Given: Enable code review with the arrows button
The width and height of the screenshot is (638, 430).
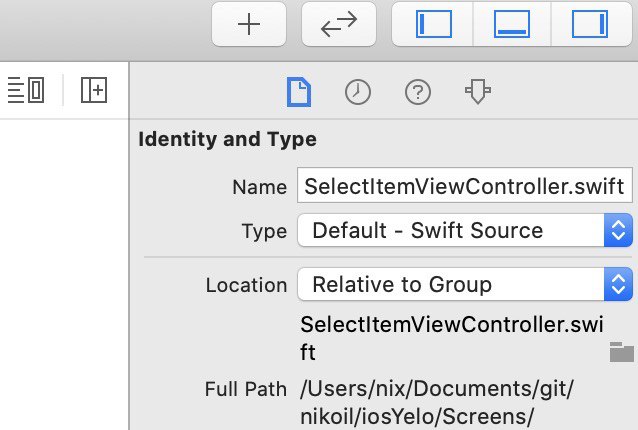Looking at the screenshot, I should (x=339, y=24).
